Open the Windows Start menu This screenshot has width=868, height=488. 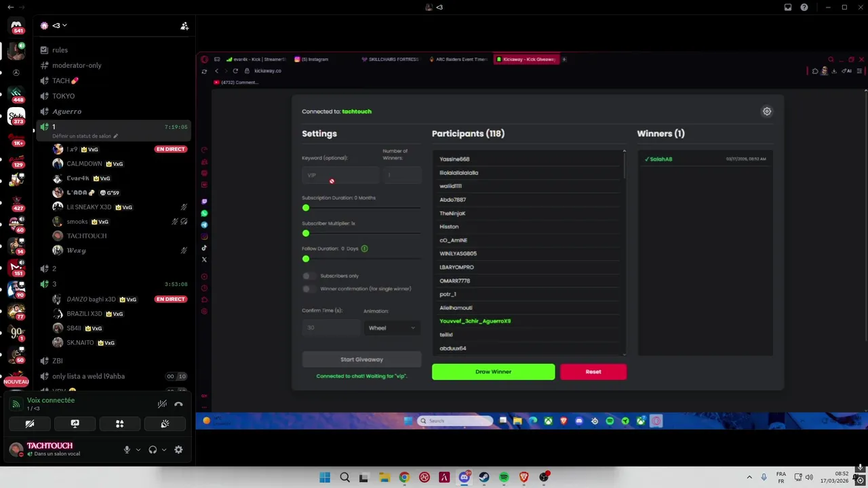point(325,477)
